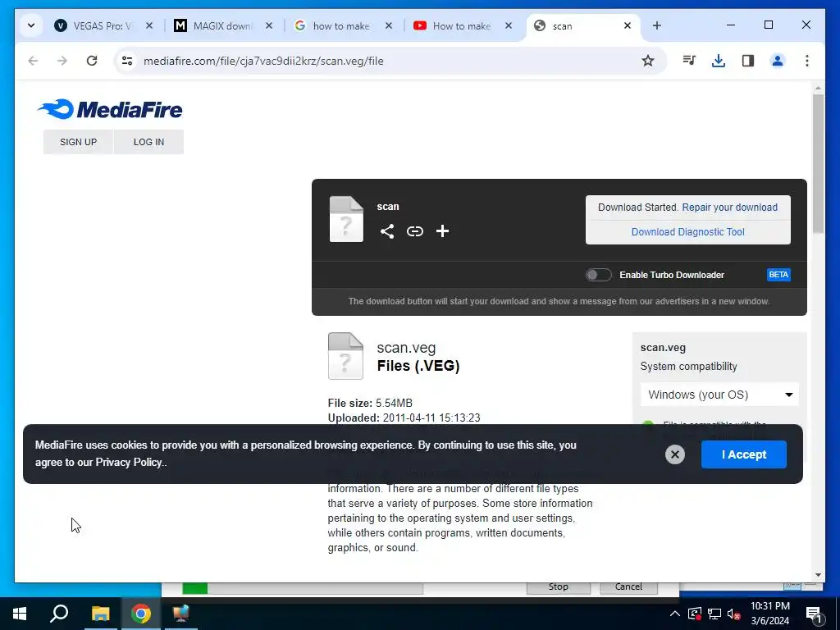Click the LOG IN button
The image size is (840, 630).
pos(149,142)
